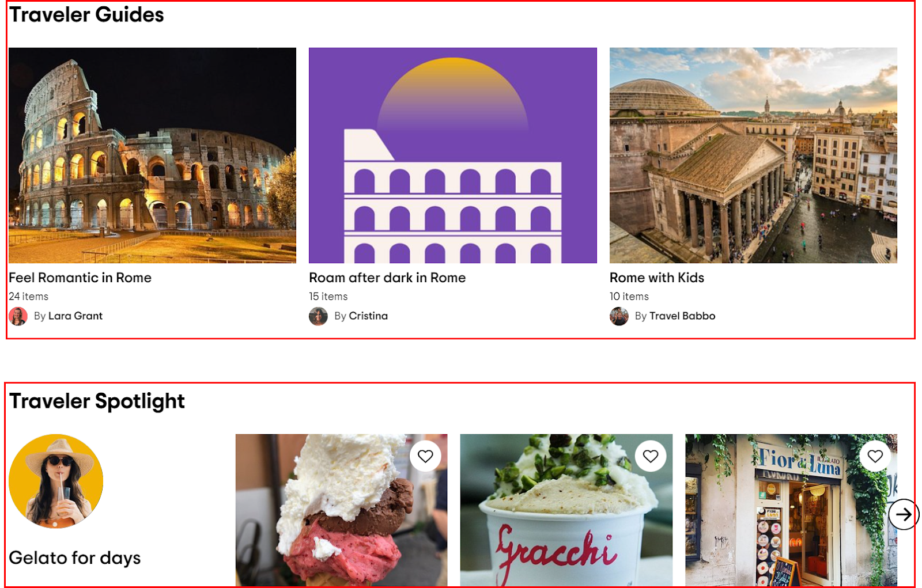The image size is (922, 588).
Task: Click the Gelato for days traveler avatar
Action: [x=56, y=481]
